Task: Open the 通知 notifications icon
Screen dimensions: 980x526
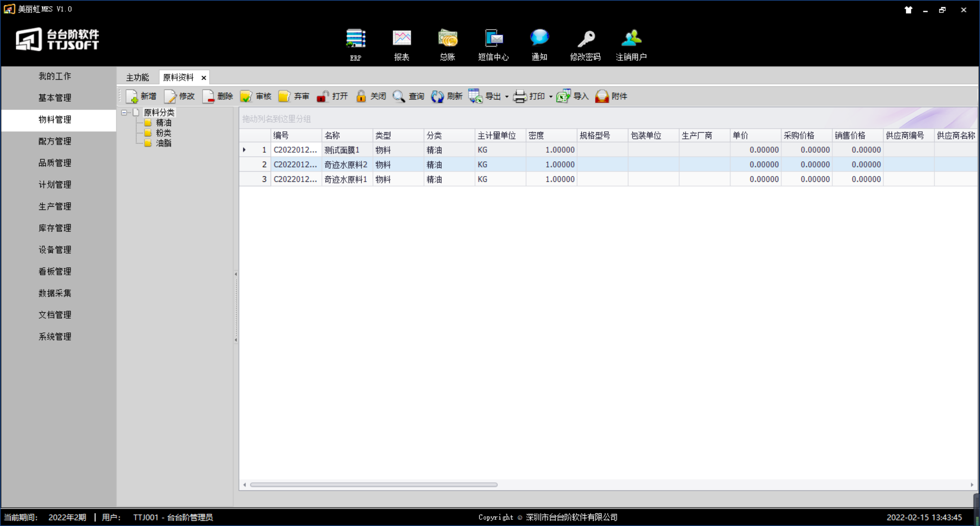Action: pos(539,40)
